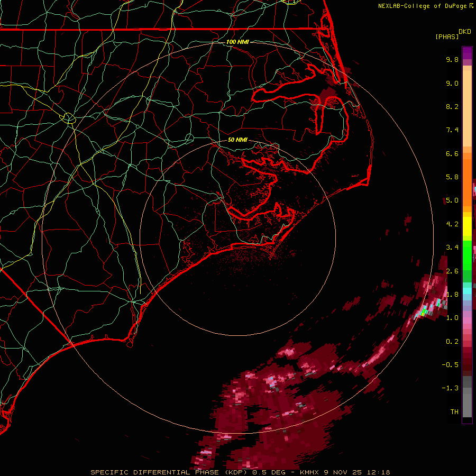The image size is (476, 476).
Task: Select the 4.2 scale label
Action: click(452, 224)
